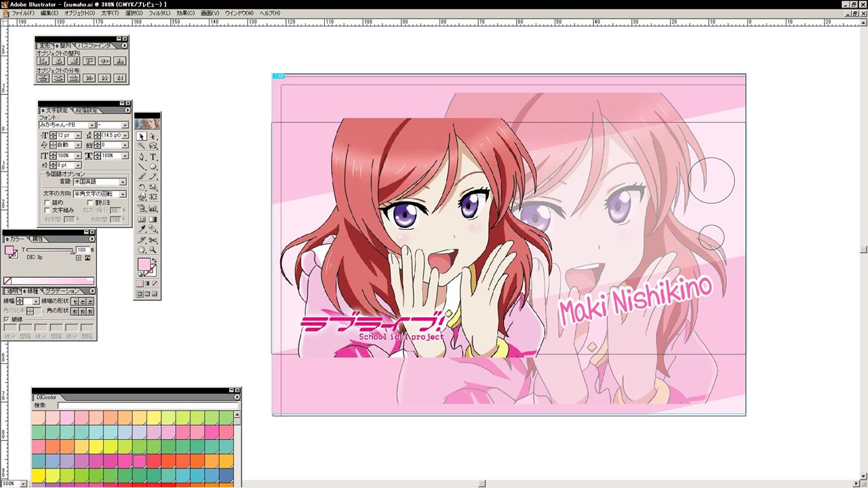Image resolution: width=868 pixels, height=488 pixels.
Task: Select the Hand tool
Action: 142,249
